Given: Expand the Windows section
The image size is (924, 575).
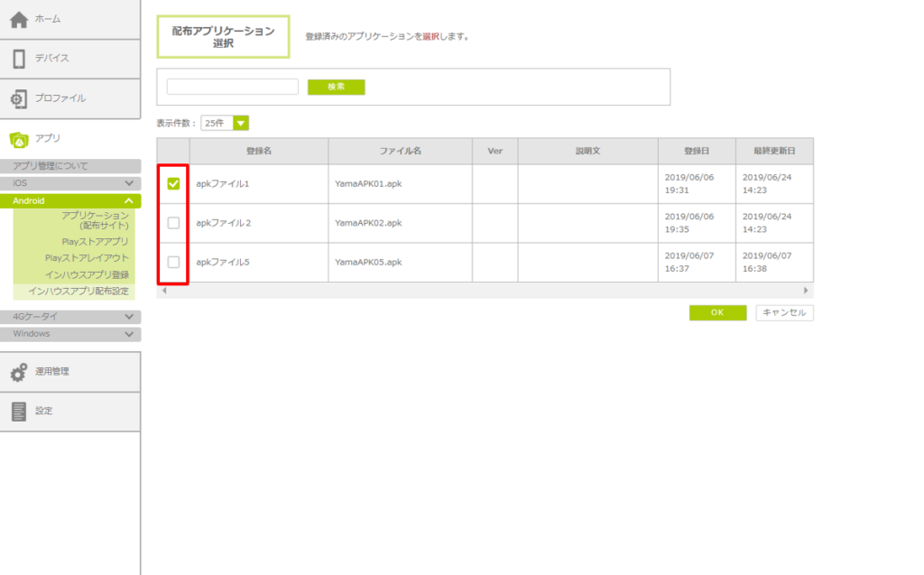Looking at the screenshot, I should (70, 334).
